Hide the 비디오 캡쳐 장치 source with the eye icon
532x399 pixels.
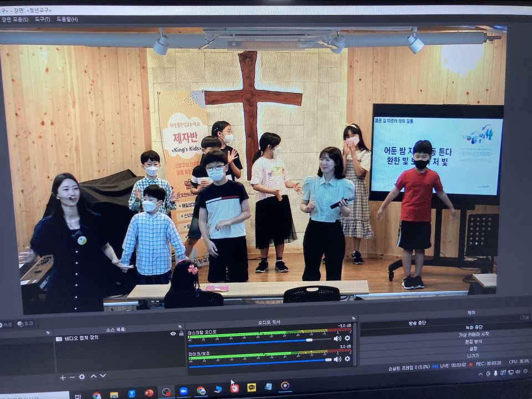pos(173,334)
